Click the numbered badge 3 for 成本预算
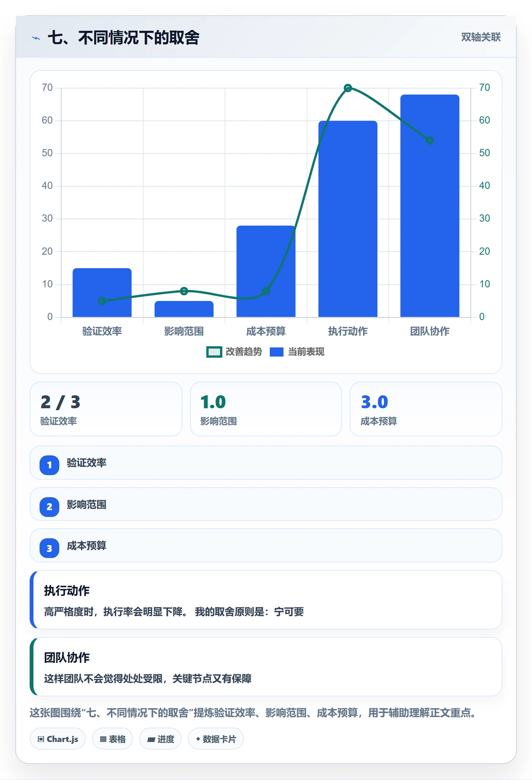This screenshot has height=780, width=532. [x=49, y=548]
